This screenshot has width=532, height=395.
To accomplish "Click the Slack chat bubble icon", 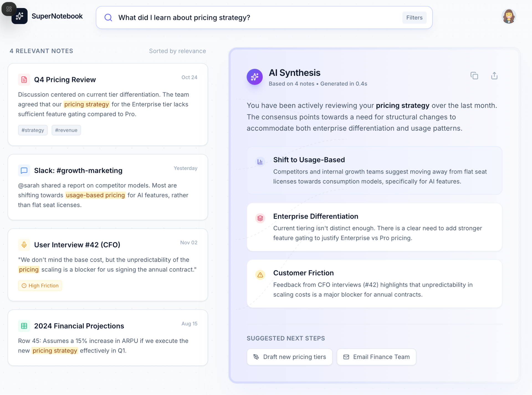I will click(x=24, y=171).
